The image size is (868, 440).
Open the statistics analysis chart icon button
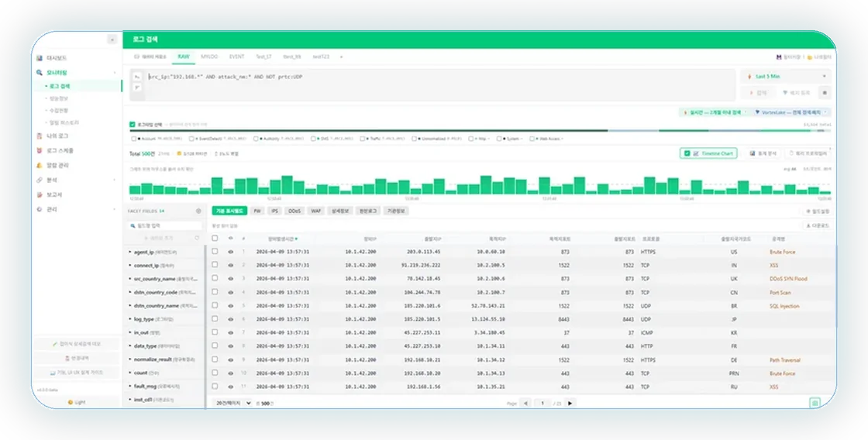764,153
